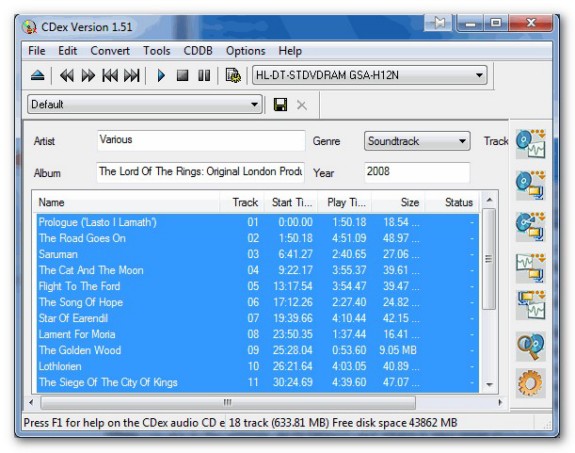Open the Genre Soundtrack dropdown
This screenshot has width=575, height=453.
click(417, 141)
